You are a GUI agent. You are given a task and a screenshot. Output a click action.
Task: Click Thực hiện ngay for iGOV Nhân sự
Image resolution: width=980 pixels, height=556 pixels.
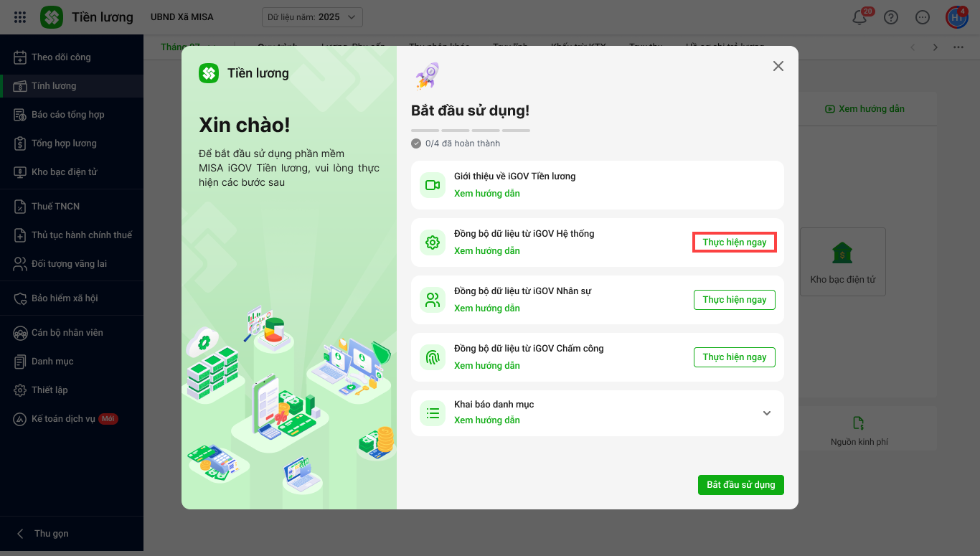734,300
